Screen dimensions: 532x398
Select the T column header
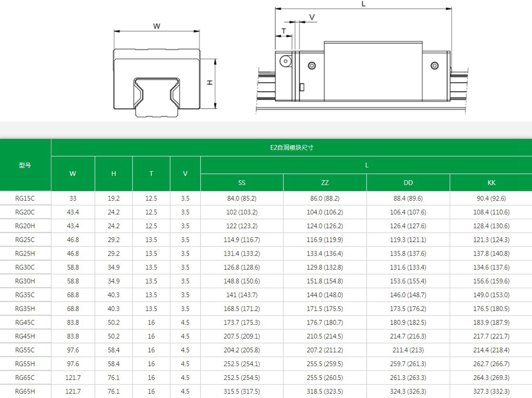(x=151, y=174)
